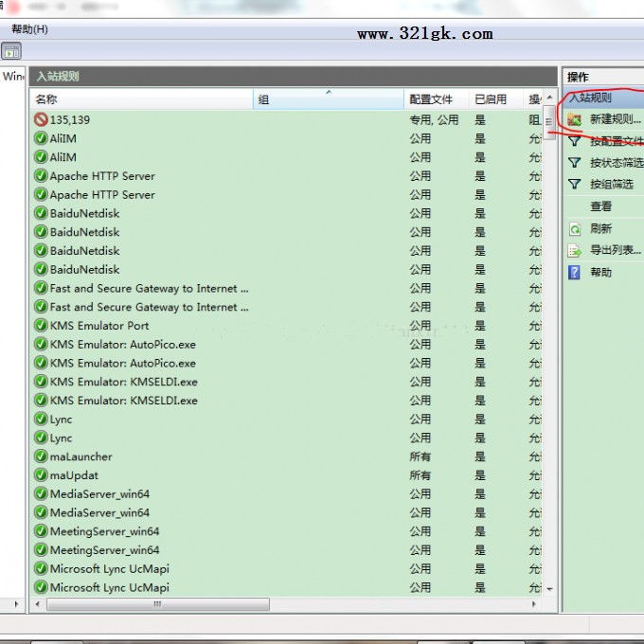Click the rule list vertical scrollbar up arrow
The width and height of the screenshot is (644, 644).
pos(549,98)
